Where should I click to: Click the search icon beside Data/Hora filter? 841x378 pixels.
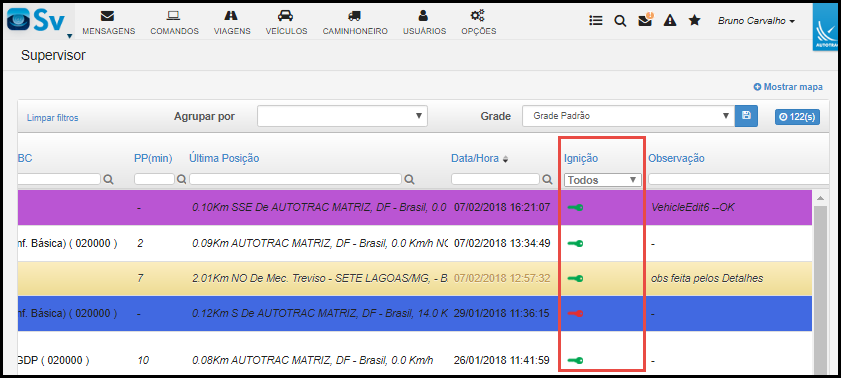click(547, 180)
